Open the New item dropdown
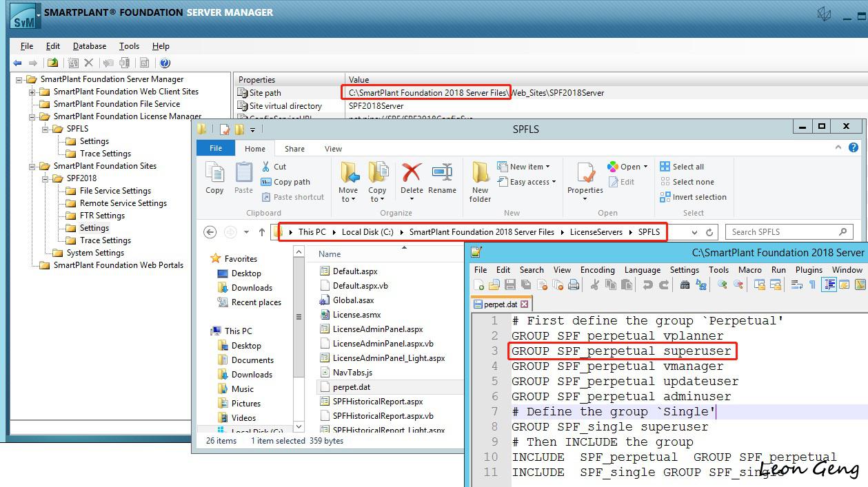 [523, 167]
